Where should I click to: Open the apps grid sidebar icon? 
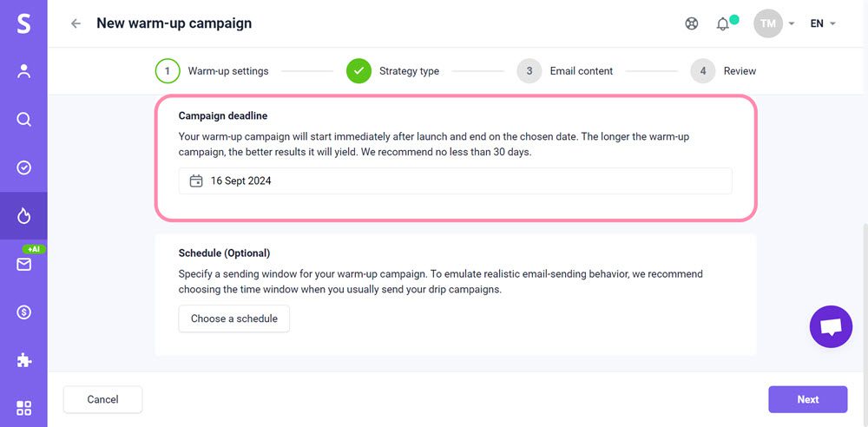click(23, 407)
